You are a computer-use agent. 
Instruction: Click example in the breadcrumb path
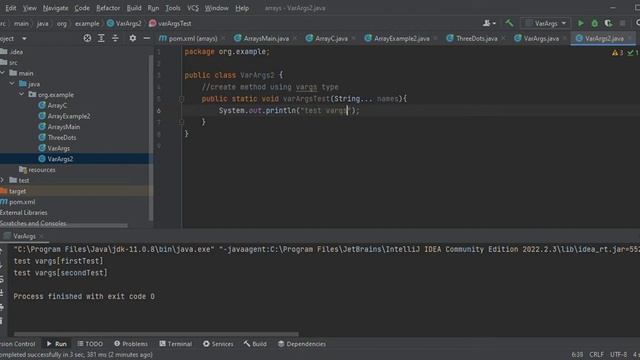pos(87,24)
